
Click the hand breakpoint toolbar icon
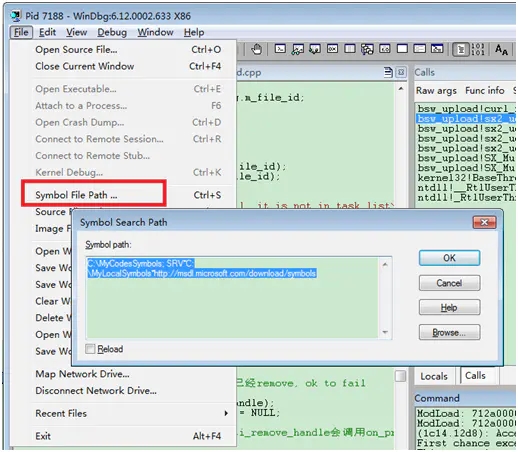point(256,49)
